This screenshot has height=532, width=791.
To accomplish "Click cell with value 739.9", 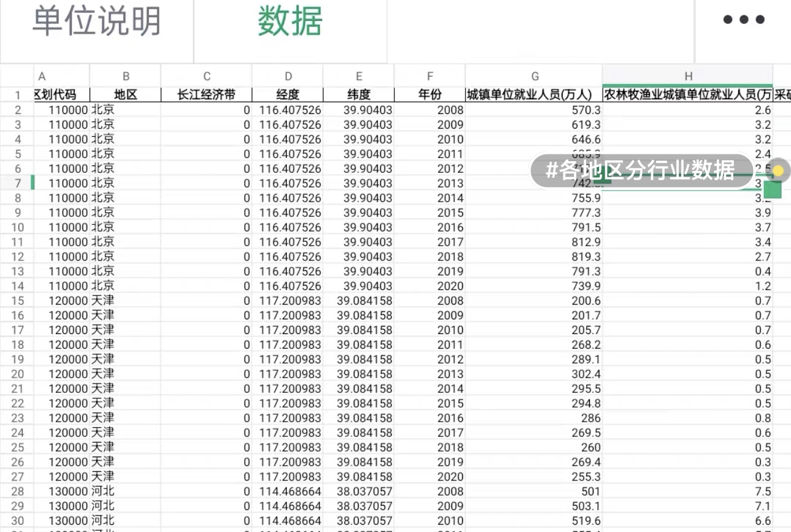I will (534, 286).
